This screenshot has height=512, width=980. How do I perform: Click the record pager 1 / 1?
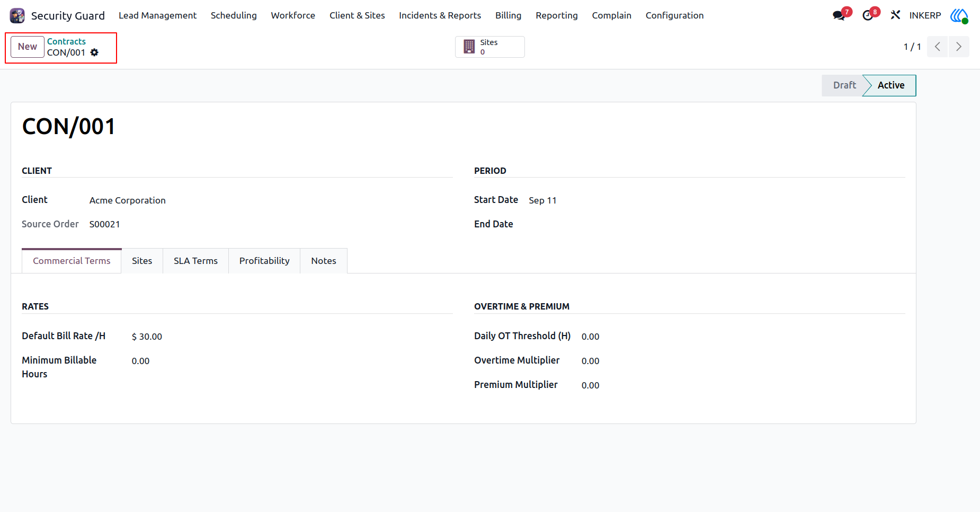(912, 47)
